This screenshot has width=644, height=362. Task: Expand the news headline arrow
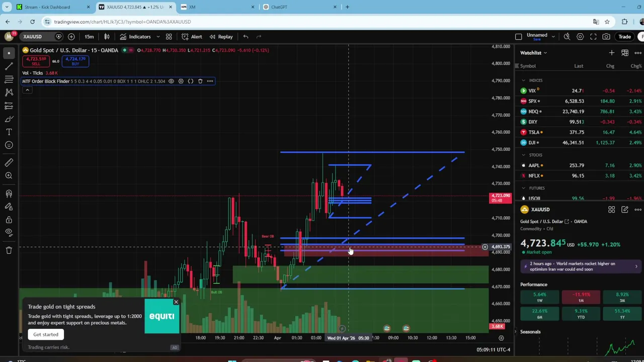636,266
